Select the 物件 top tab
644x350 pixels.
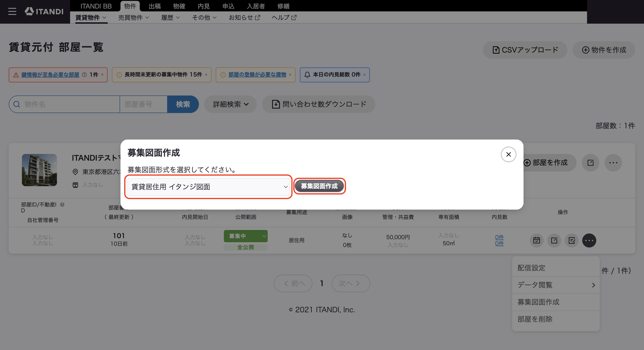[130, 6]
